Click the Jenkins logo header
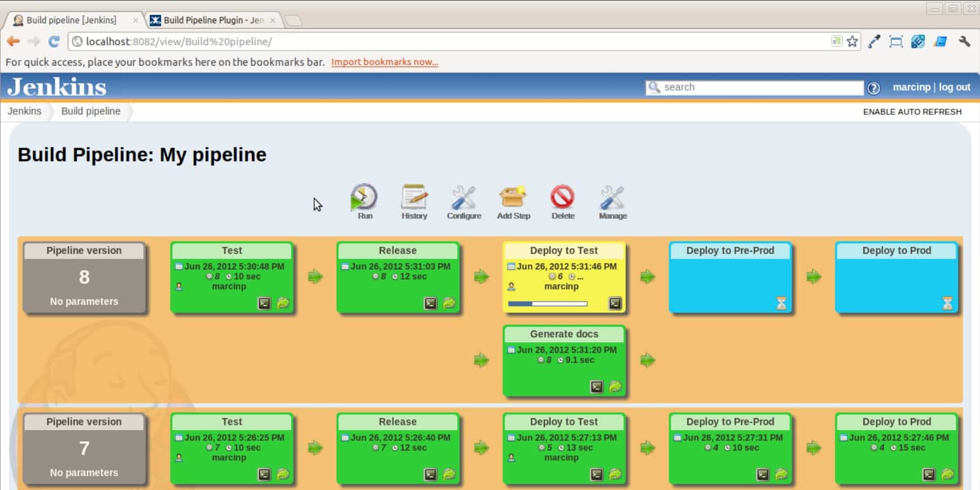The width and height of the screenshot is (980, 490). pyautogui.click(x=57, y=87)
